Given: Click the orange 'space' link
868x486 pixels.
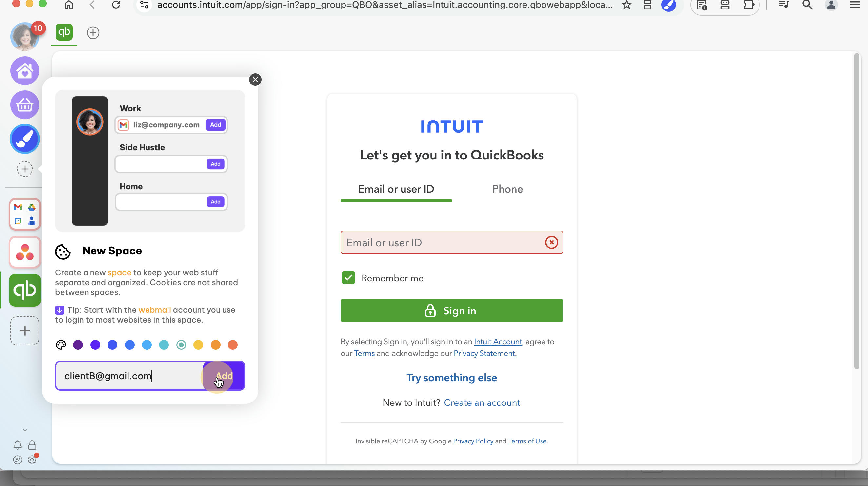Looking at the screenshot, I should pyautogui.click(x=119, y=272).
